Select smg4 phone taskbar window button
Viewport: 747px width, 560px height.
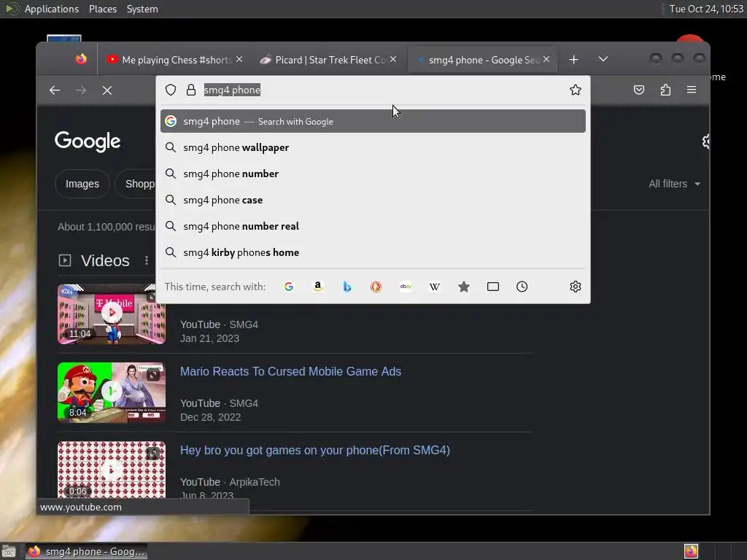tap(86, 551)
